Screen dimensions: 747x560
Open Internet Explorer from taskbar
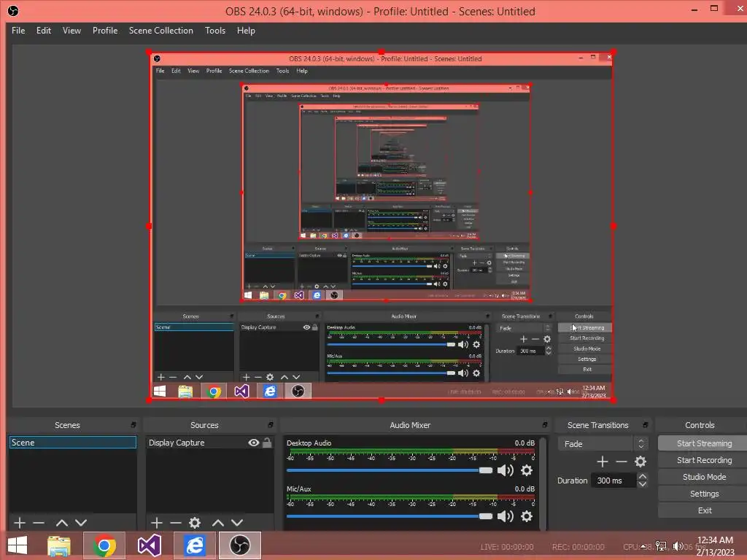click(x=194, y=545)
